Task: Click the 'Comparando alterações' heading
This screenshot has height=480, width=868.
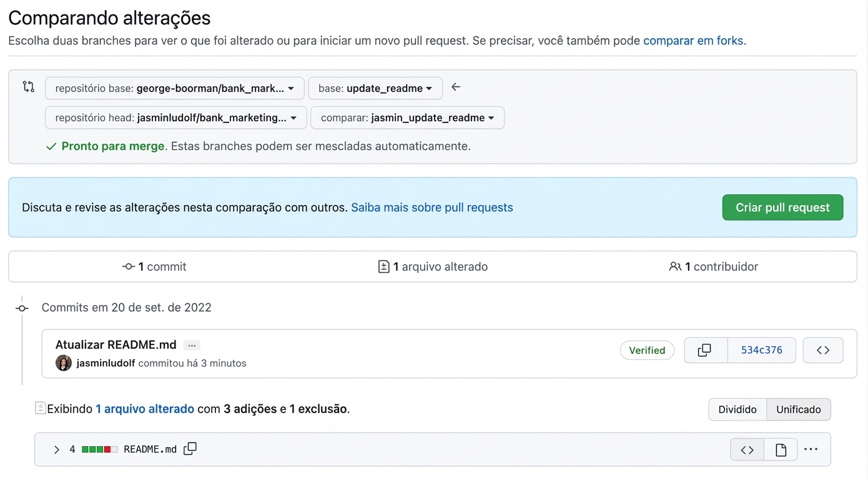Action: (109, 18)
